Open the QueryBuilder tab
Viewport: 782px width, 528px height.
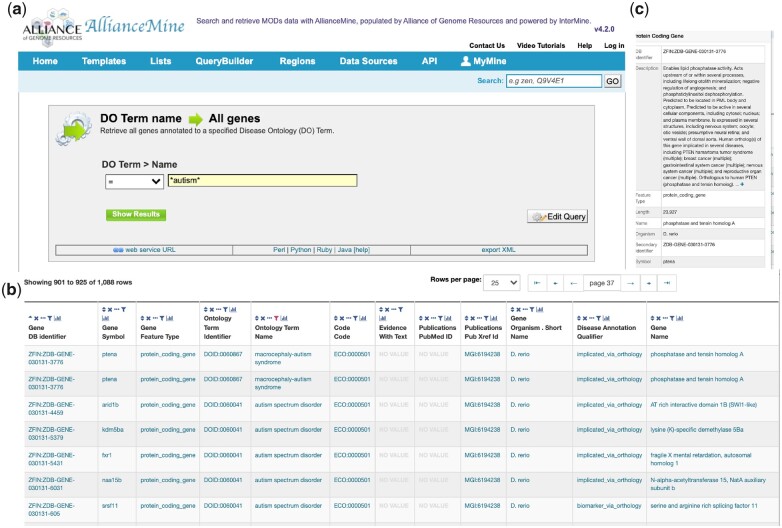tap(224, 61)
